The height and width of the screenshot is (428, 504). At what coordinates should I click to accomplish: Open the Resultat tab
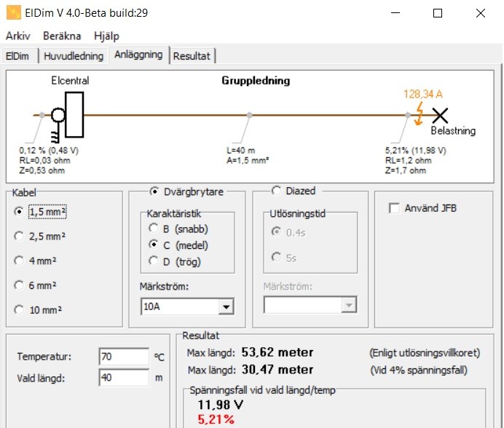pos(192,56)
